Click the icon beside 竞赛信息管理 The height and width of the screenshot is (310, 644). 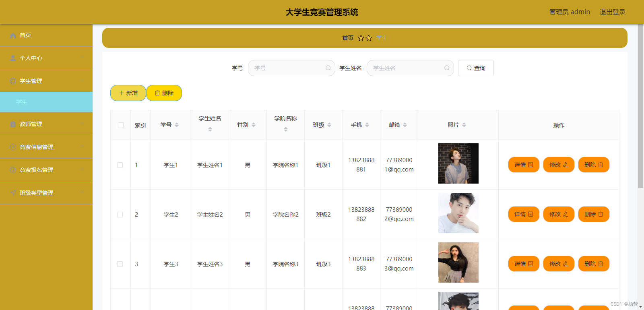point(13,147)
